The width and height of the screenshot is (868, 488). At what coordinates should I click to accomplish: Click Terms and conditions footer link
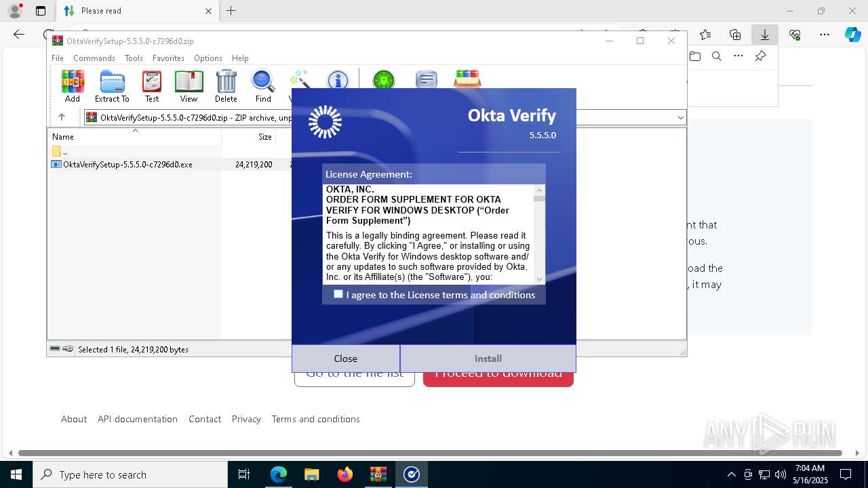[x=316, y=419]
